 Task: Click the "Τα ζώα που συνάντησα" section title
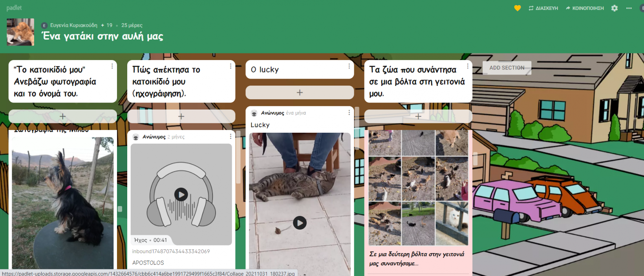(x=417, y=82)
